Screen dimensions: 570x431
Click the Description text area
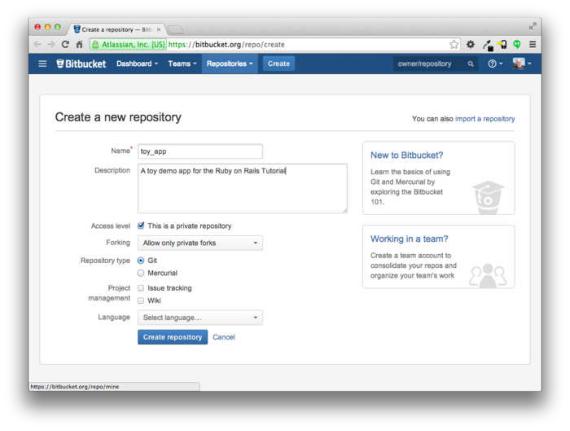(x=242, y=188)
